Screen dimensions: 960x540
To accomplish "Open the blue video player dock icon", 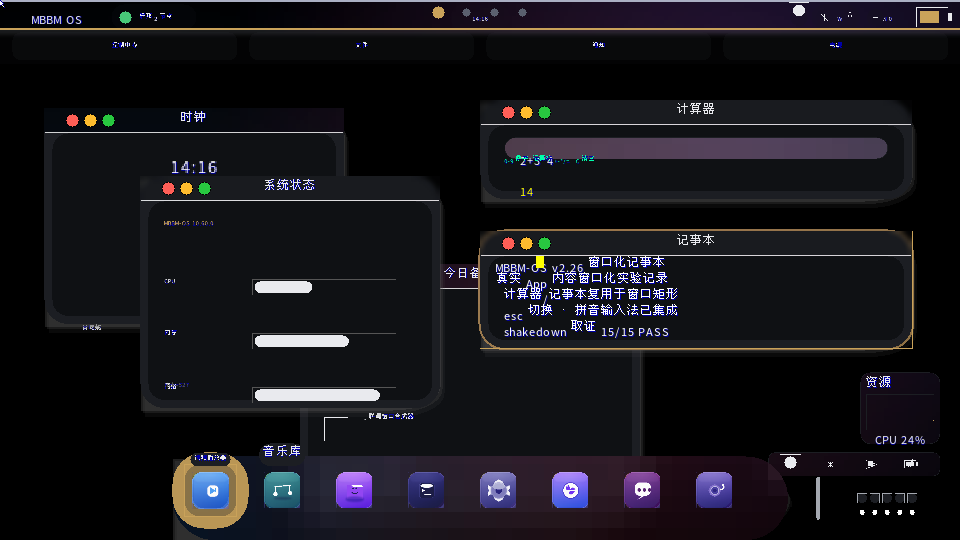I will pos(211,490).
